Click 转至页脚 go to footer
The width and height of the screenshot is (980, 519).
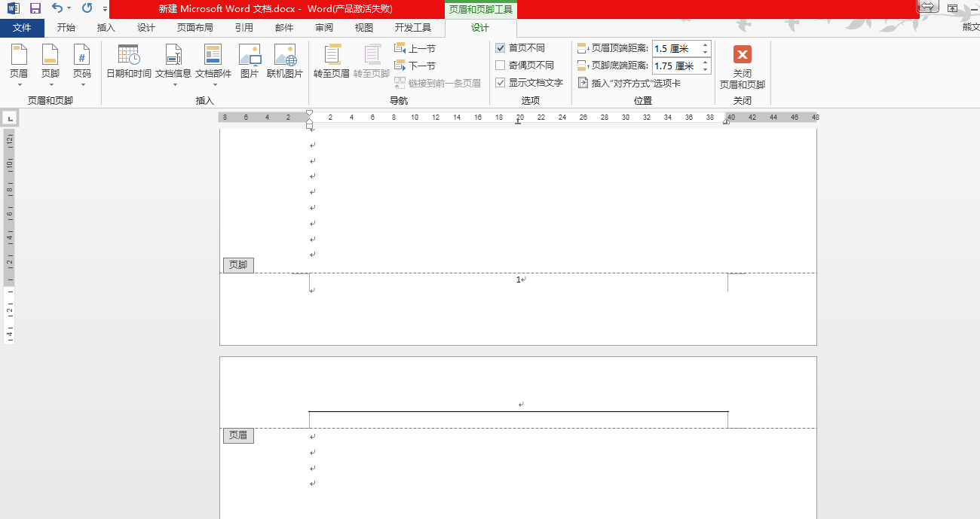pyautogui.click(x=372, y=62)
